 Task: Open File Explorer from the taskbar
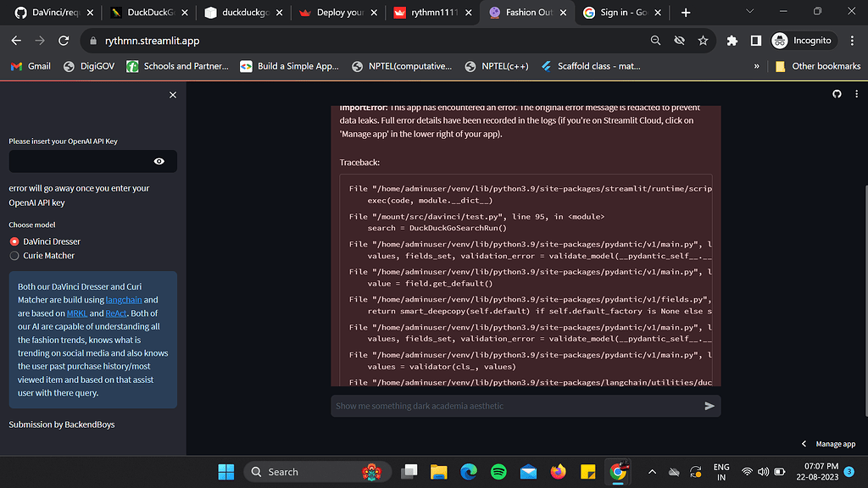pos(438,471)
